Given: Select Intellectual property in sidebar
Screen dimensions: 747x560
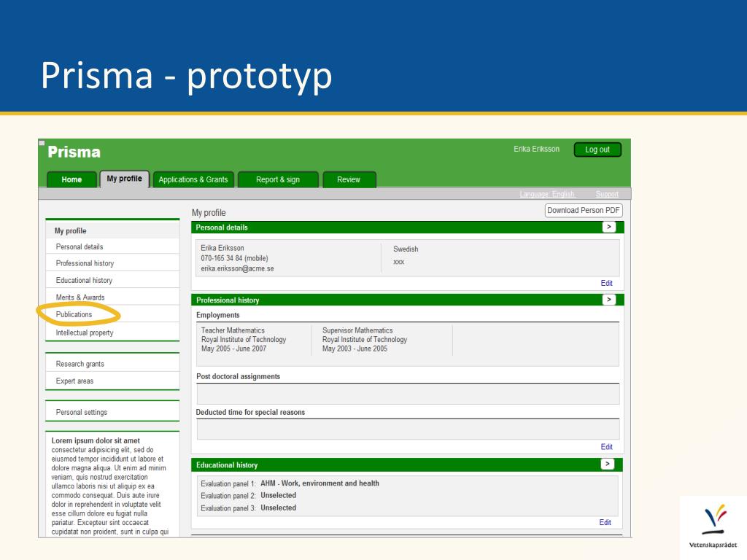Looking at the screenshot, I should [112, 332].
